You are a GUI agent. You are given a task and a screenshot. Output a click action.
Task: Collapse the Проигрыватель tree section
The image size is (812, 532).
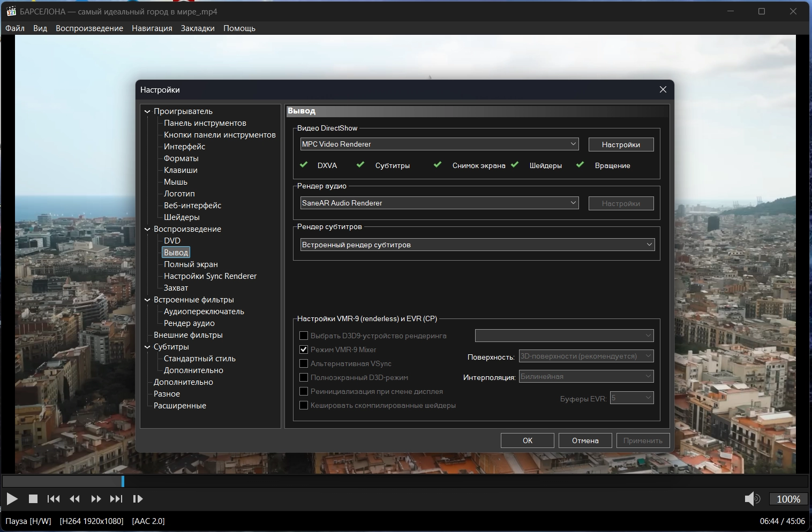(x=147, y=111)
